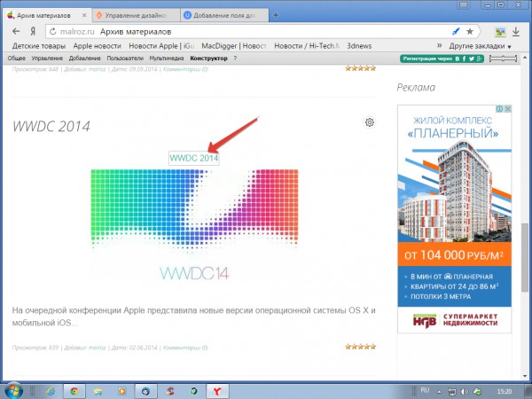Viewport: 532px width, 399px height.
Task: Click the RU language indicator
Action: (x=425, y=390)
